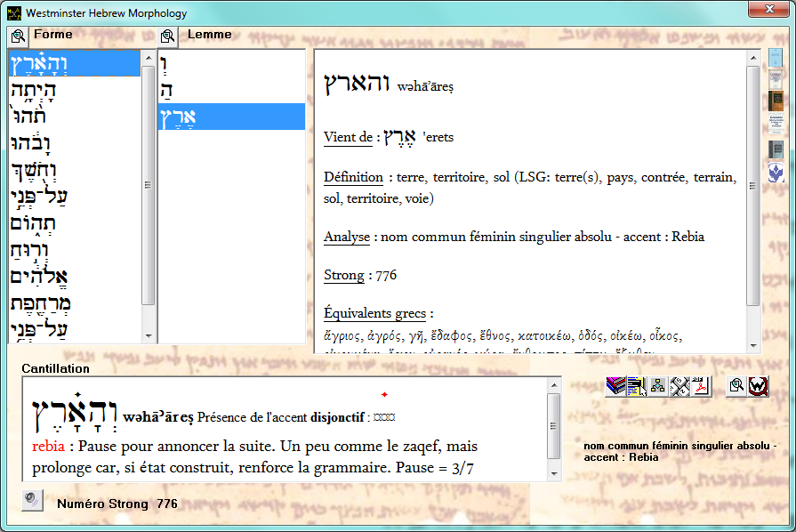Click the Cantillation pane scroll down arrow
Viewport: 796px width, 532px height.
(554, 473)
